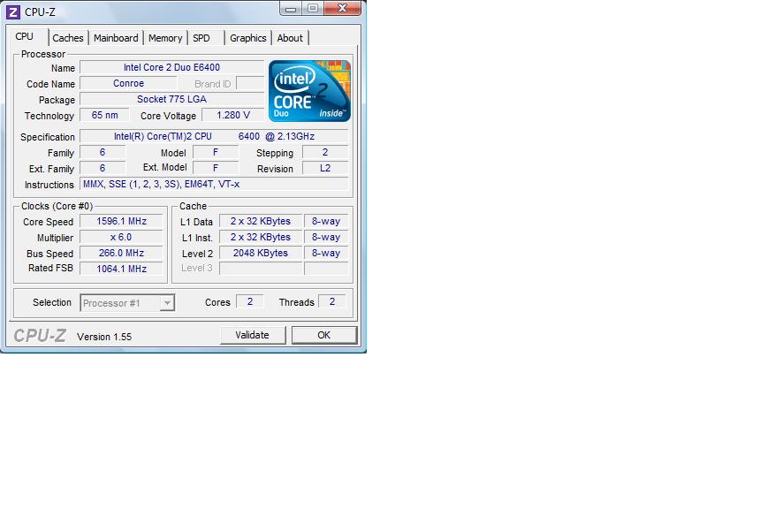
Task: Minimize the CPU-Z window
Action: [x=291, y=9]
